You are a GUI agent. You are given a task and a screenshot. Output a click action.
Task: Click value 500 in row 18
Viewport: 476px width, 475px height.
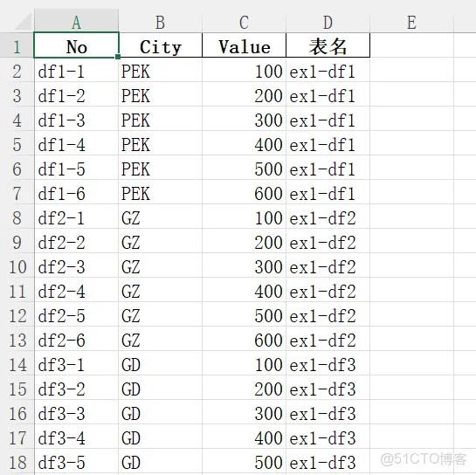point(244,461)
